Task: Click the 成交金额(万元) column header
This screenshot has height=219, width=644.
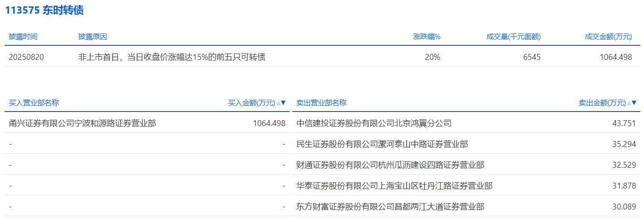Action: coord(608,37)
